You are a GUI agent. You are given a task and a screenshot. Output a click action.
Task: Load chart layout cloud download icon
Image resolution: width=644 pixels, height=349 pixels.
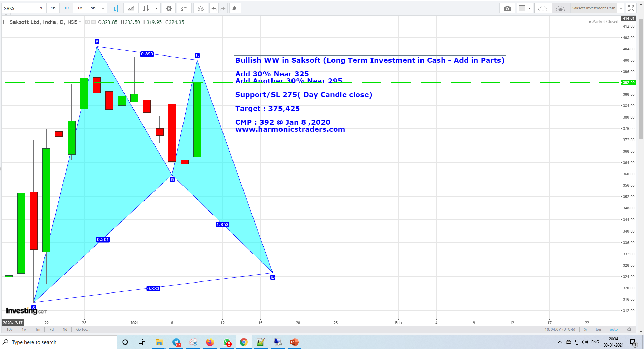(x=543, y=8)
